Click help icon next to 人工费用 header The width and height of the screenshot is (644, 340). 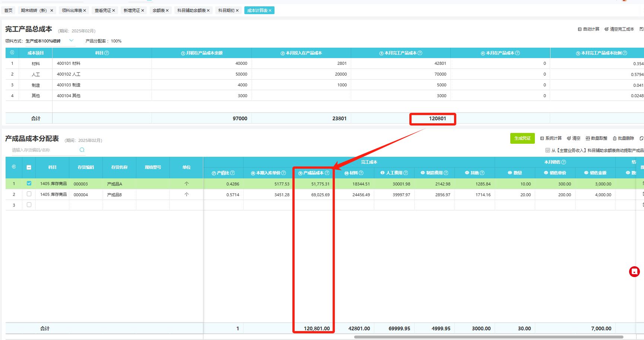406,173
